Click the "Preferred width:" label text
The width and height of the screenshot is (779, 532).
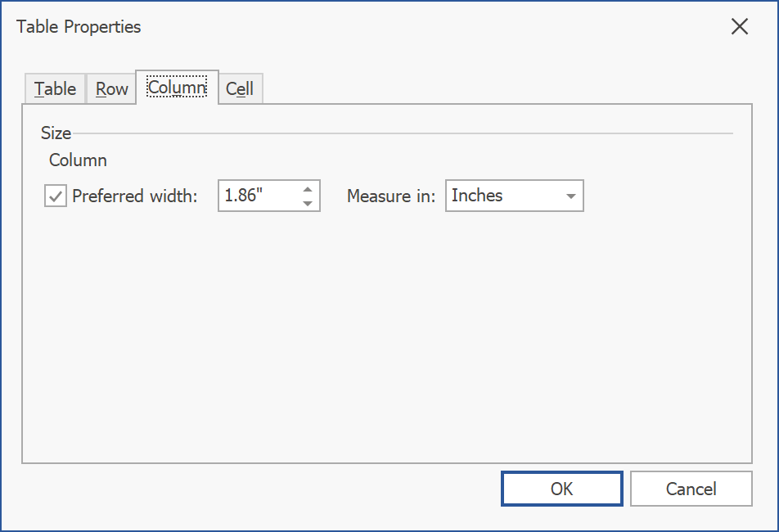[135, 196]
